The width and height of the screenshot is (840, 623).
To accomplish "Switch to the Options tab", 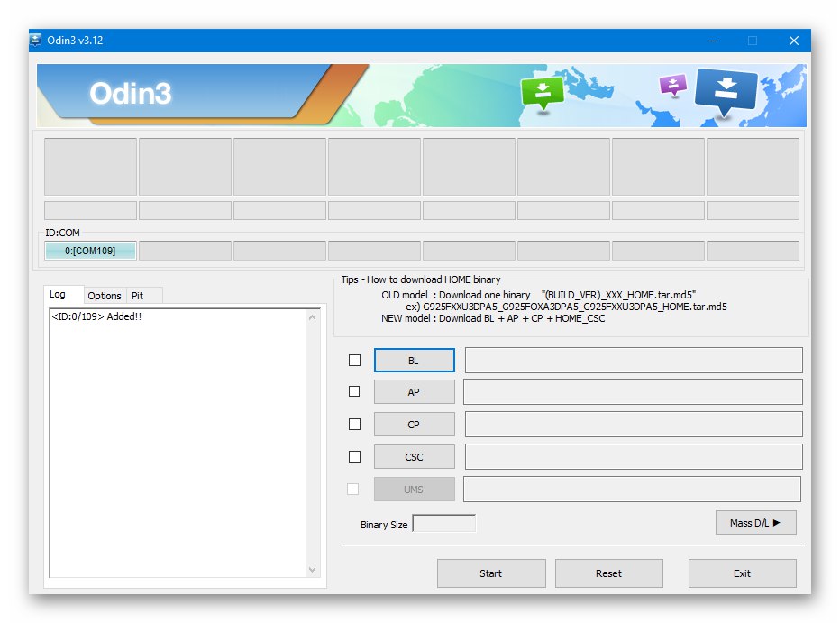I will pos(105,296).
